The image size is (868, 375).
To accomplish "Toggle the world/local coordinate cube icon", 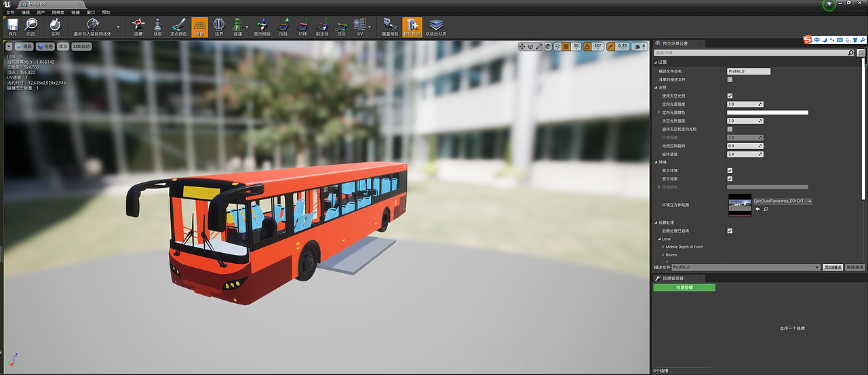I will point(549,47).
